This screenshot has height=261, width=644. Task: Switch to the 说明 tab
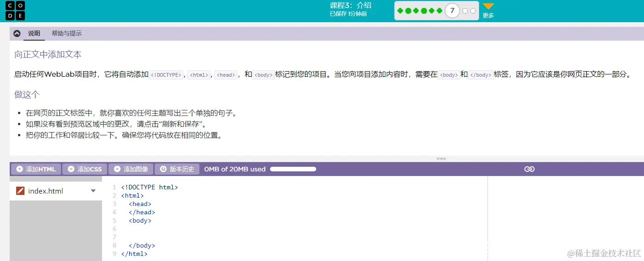click(34, 33)
